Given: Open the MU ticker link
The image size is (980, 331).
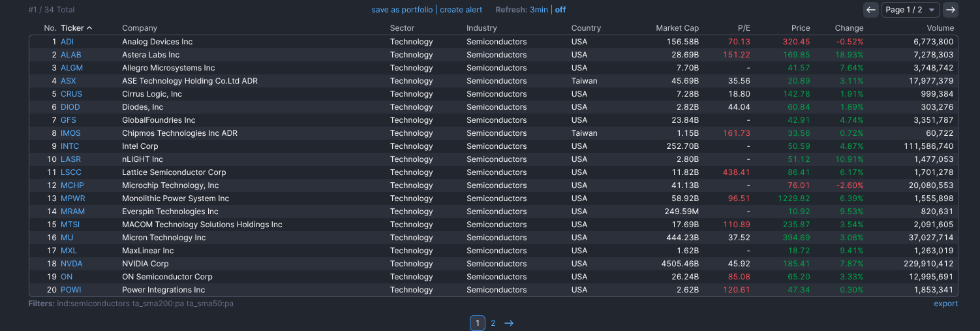Looking at the screenshot, I should point(67,238).
